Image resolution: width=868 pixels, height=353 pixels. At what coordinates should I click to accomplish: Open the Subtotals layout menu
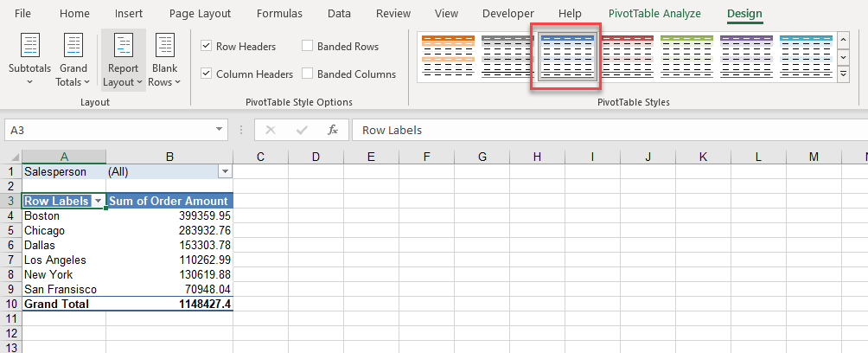coord(29,61)
